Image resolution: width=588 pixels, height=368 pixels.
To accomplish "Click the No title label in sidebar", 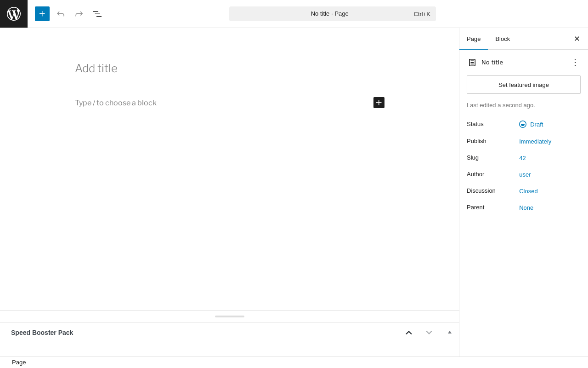I will click(492, 63).
